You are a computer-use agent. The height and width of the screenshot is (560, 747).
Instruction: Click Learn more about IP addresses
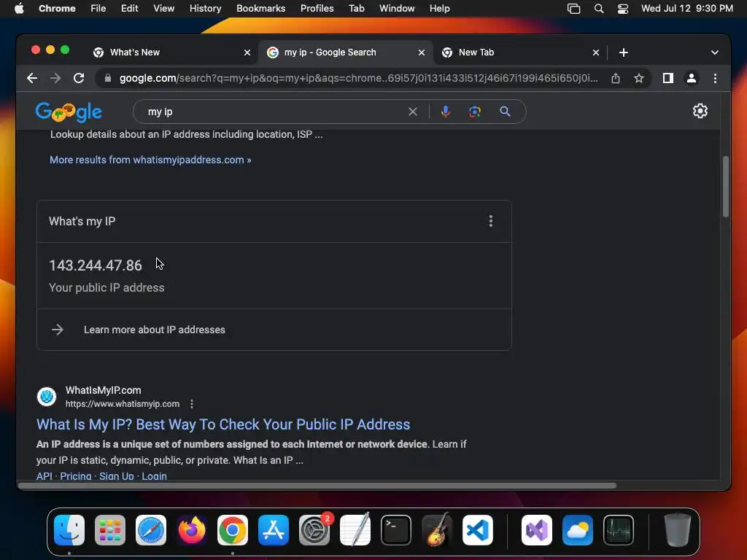pos(155,330)
